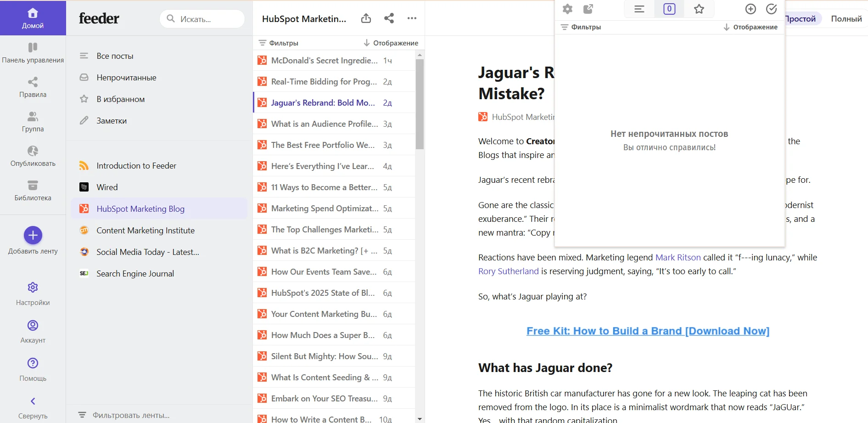Open post Embark on Your SEO Treasu...
The height and width of the screenshot is (423, 868).
coord(334,399)
